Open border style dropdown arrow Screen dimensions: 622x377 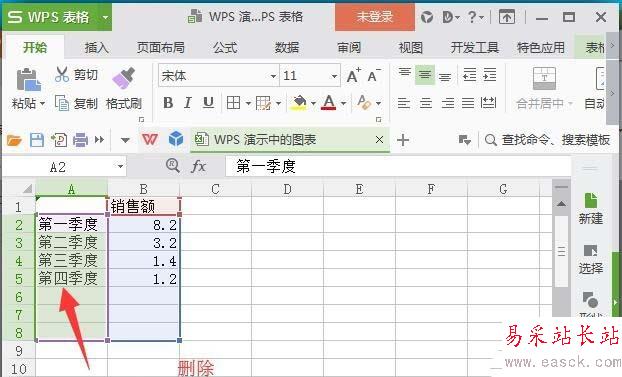[x=248, y=104]
